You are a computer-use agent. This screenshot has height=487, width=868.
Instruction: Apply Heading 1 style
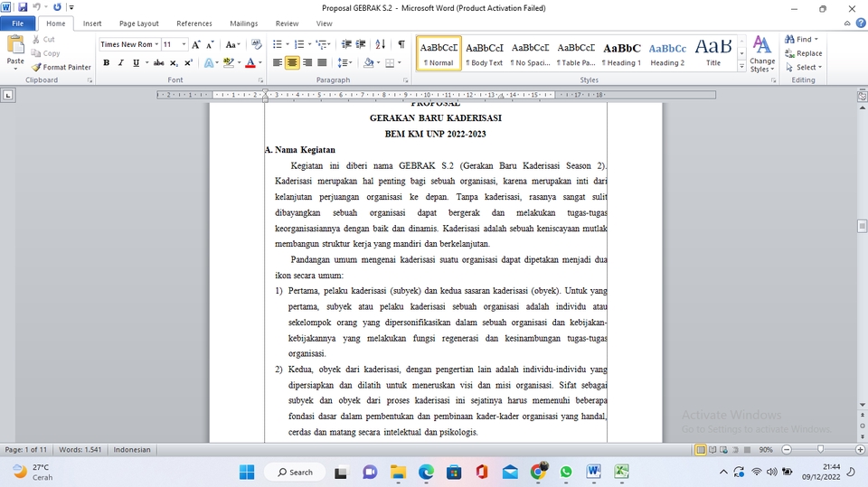pos(622,53)
